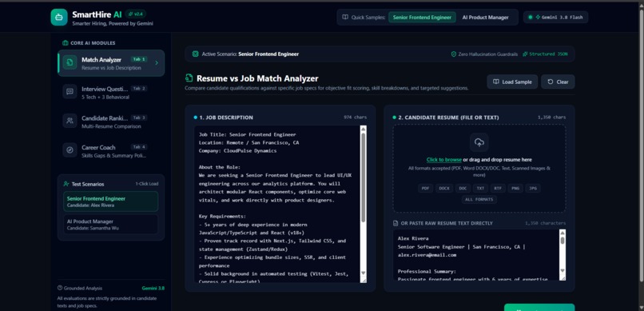Image resolution: width=644 pixels, height=311 pixels.
Task: Click the Load Sample button
Action: pos(512,82)
